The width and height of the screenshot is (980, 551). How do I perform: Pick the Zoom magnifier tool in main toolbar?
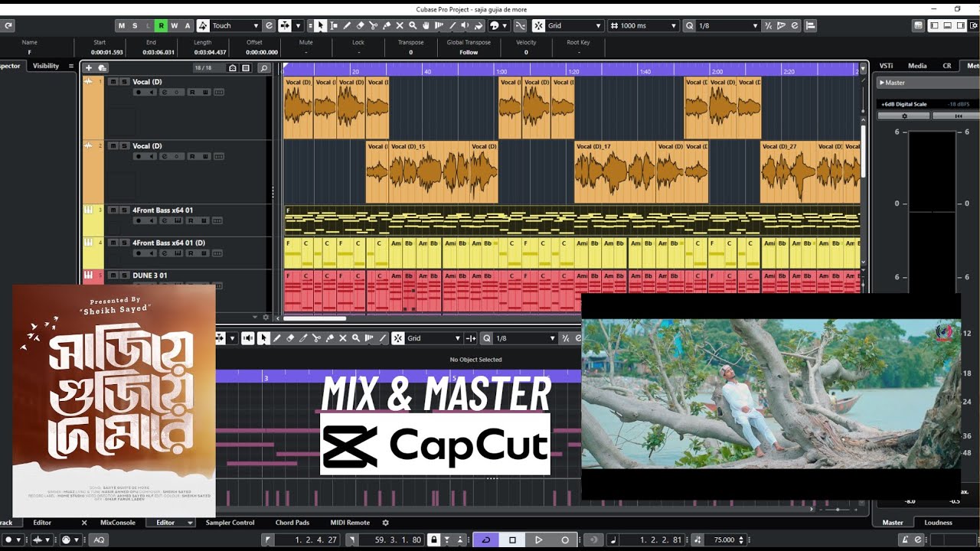click(x=412, y=25)
